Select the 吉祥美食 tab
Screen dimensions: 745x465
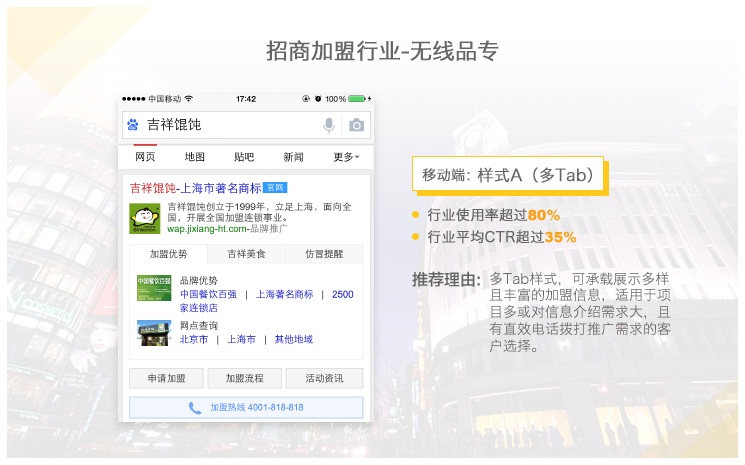point(246,254)
